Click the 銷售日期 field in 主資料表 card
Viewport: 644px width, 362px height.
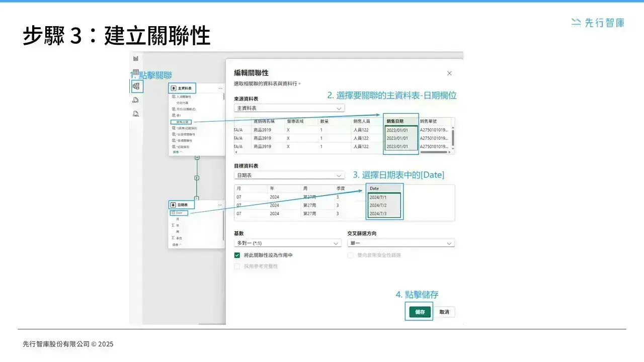click(x=182, y=122)
